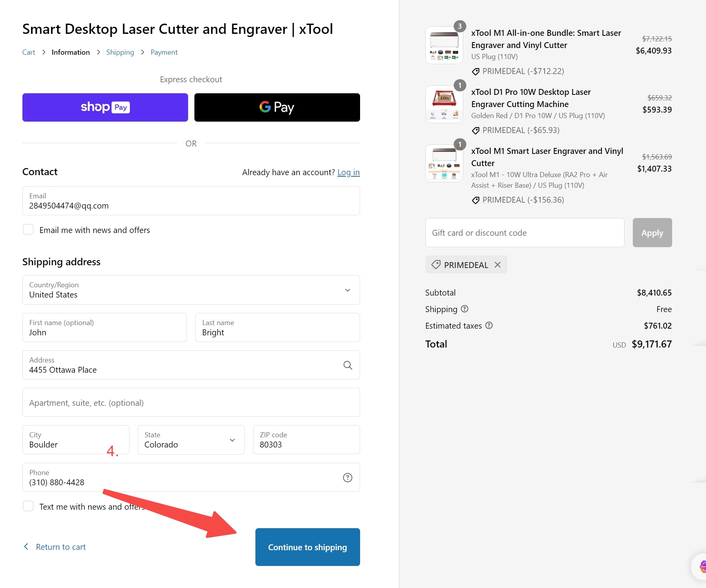Image resolution: width=706 pixels, height=588 pixels.
Task: Focus the City field
Action: point(76,440)
